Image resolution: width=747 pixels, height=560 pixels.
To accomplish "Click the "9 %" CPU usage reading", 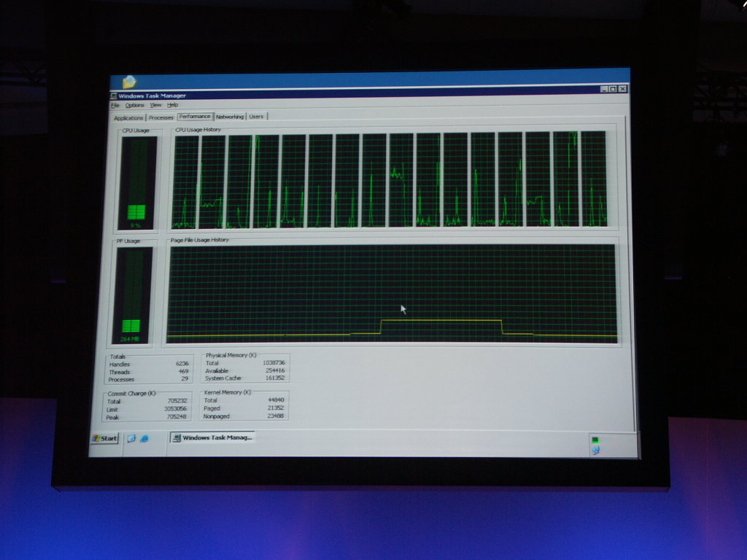I will [135, 225].
